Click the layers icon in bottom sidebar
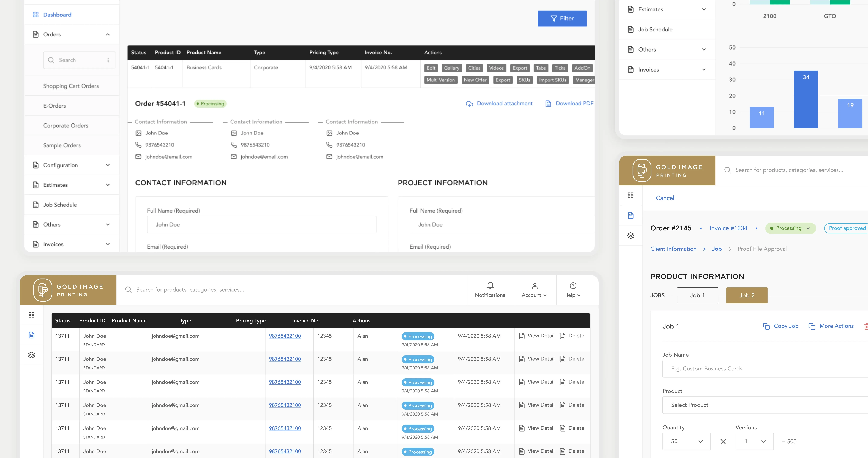 click(31, 355)
